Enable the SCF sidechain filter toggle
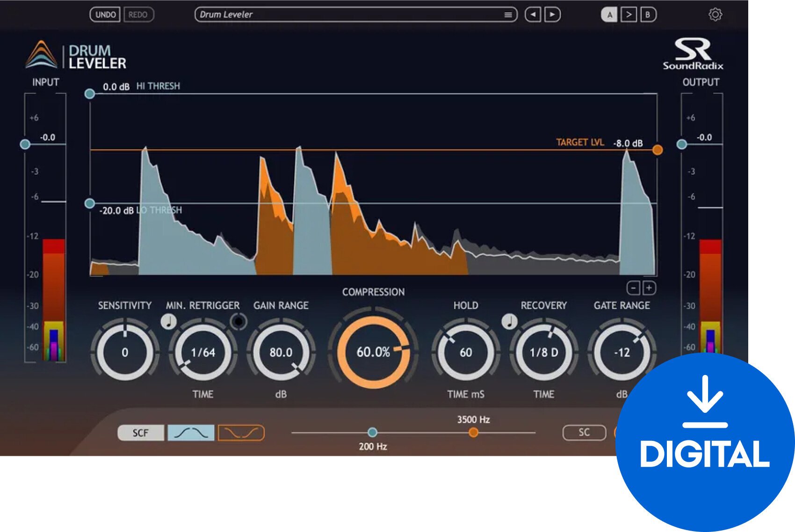Screen dimensions: 795x532 [140, 432]
